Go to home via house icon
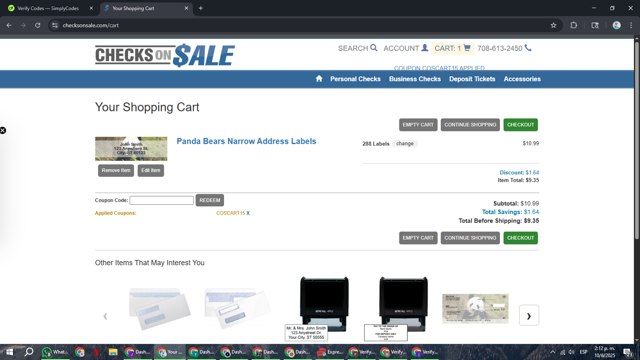This screenshot has height=360, width=640. [319, 78]
